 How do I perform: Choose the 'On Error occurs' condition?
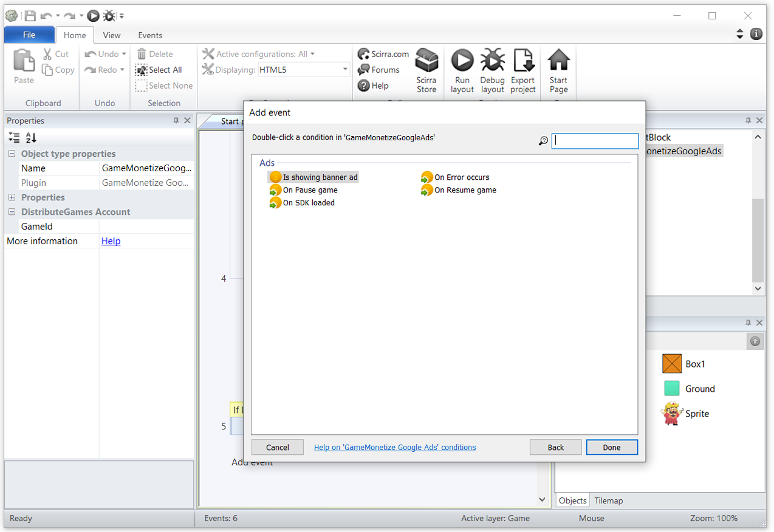(461, 177)
